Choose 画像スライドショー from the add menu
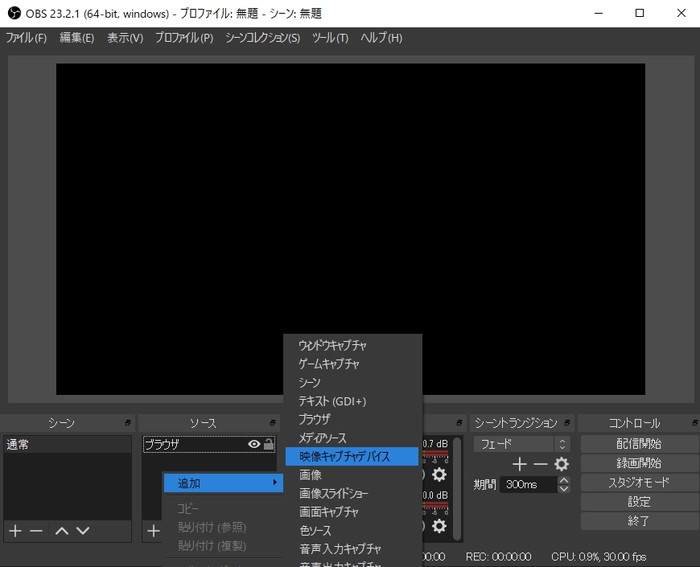Image resolution: width=700 pixels, height=567 pixels. click(x=352, y=493)
